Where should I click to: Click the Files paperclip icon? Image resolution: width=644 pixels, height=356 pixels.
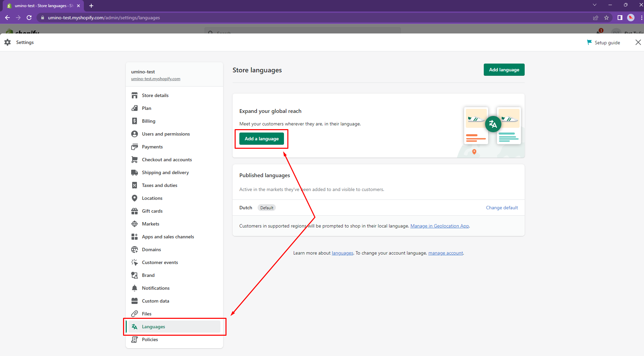(x=135, y=314)
